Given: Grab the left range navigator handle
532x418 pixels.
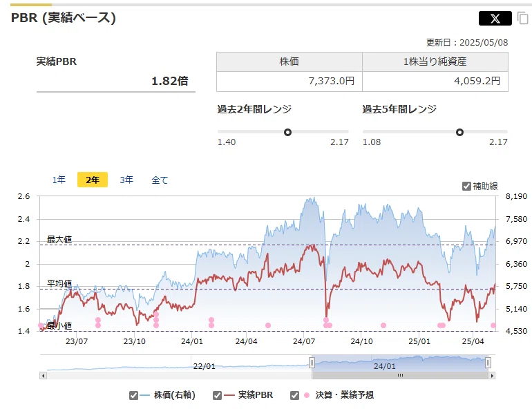Looking at the screenshot, I should pos(312,363).
